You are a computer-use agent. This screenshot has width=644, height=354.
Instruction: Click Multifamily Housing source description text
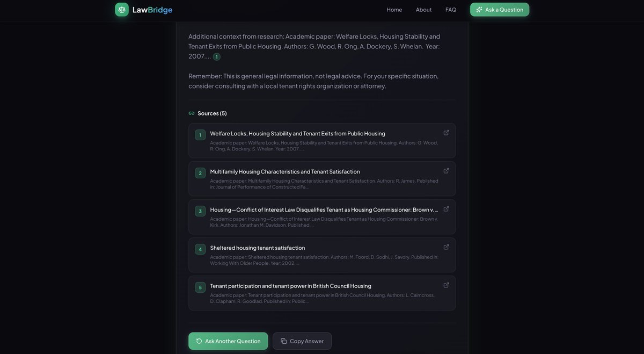[324, 184]
